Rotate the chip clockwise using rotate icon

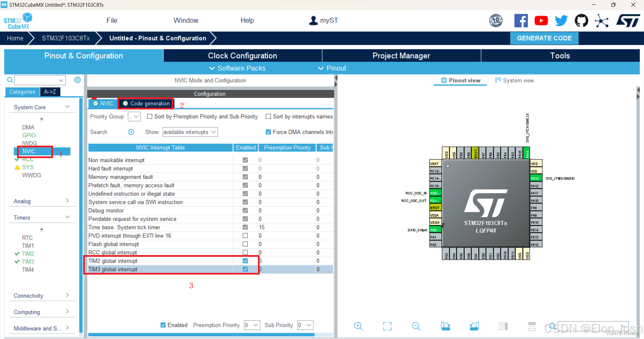(x=445, y=326)
